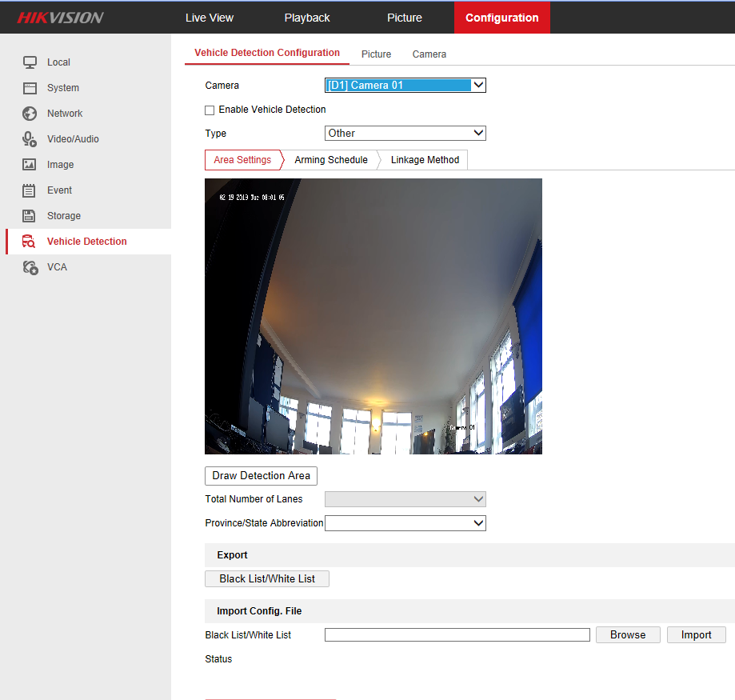The height and width of the screenshot is (700, 735).
Task: Click the System window icon
Action: point(30,88)
